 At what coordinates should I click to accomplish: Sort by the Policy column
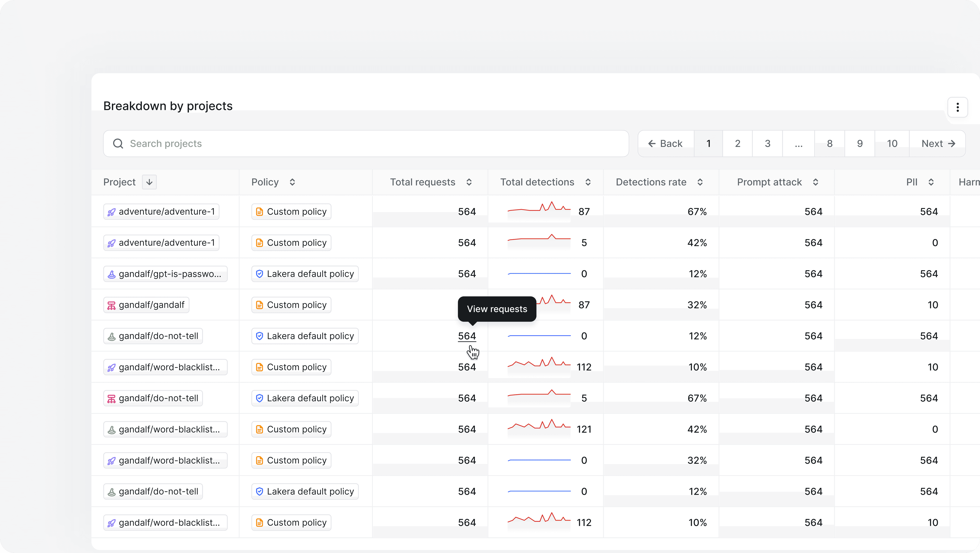click(292, 182)
